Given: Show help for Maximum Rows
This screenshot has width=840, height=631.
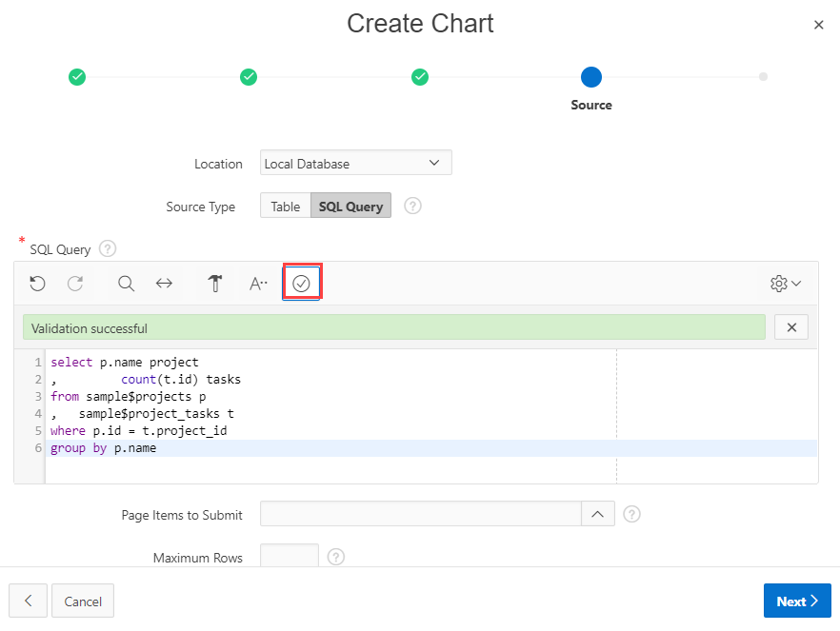Looking at the screenshot, I should pyautogui.click(x=336, y=557).
